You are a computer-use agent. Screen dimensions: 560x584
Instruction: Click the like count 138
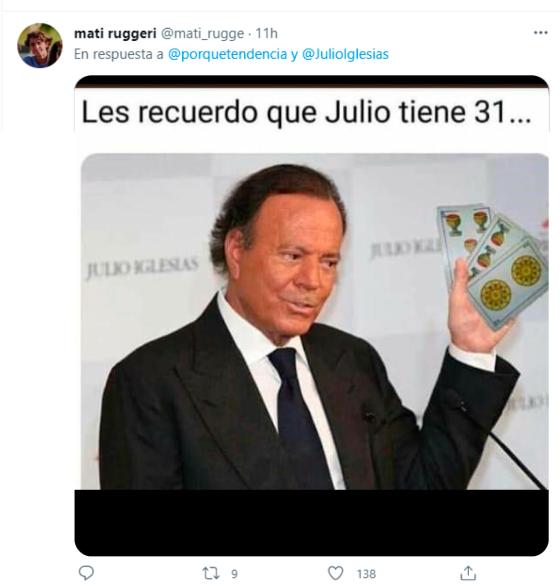[x=366, y=574]
